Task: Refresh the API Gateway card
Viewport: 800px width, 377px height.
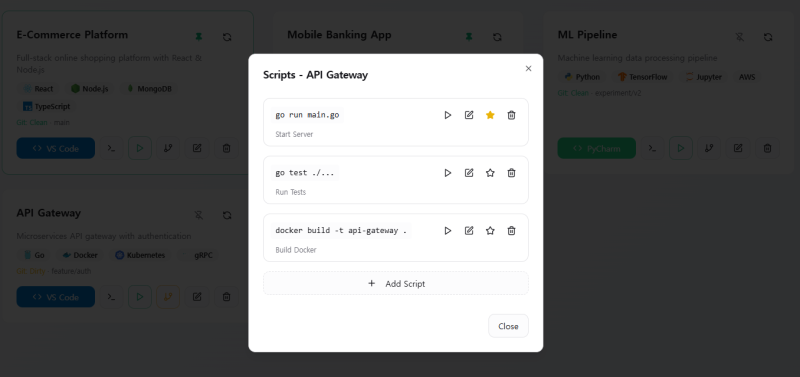Action: pyautogui.click(x=227, y=215)
